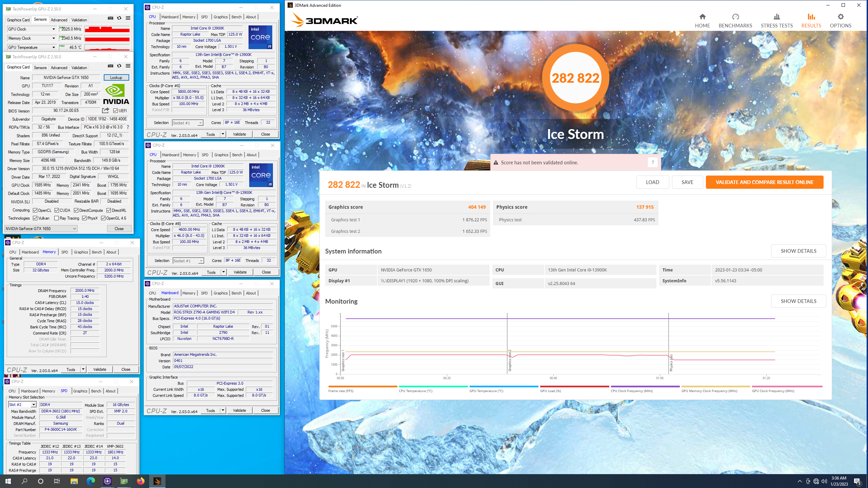Toggle the UEFI checkbox in GPU-Z
The height and width of the screenshot is (488, 868).
point(115,111)
